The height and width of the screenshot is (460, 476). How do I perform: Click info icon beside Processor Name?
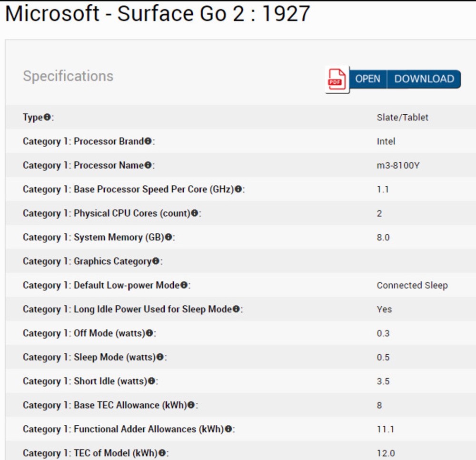148,165
